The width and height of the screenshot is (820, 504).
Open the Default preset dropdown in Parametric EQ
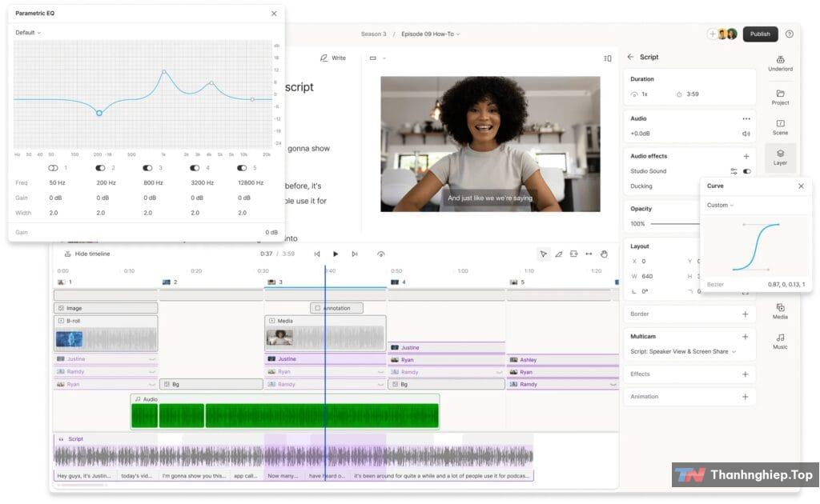click(x=28, y=32)
